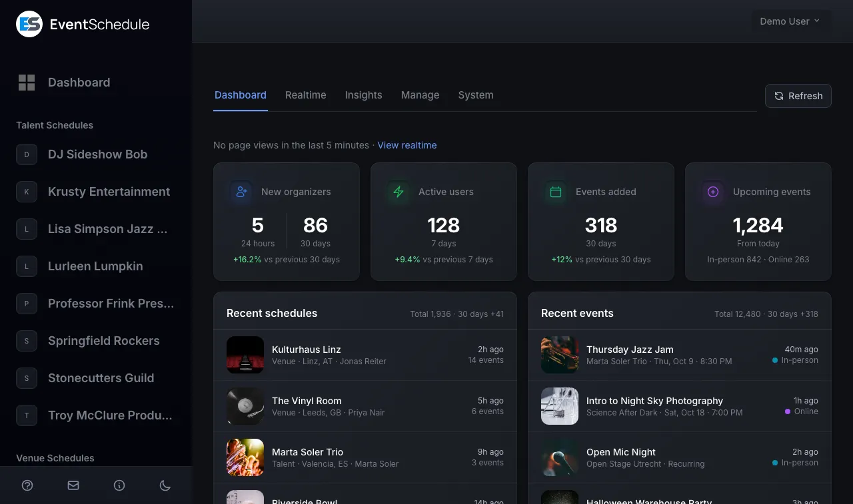The width and height of the screenshot is (853, 504).
Task: Click the 128 active users value
Action: coord(444,225)
